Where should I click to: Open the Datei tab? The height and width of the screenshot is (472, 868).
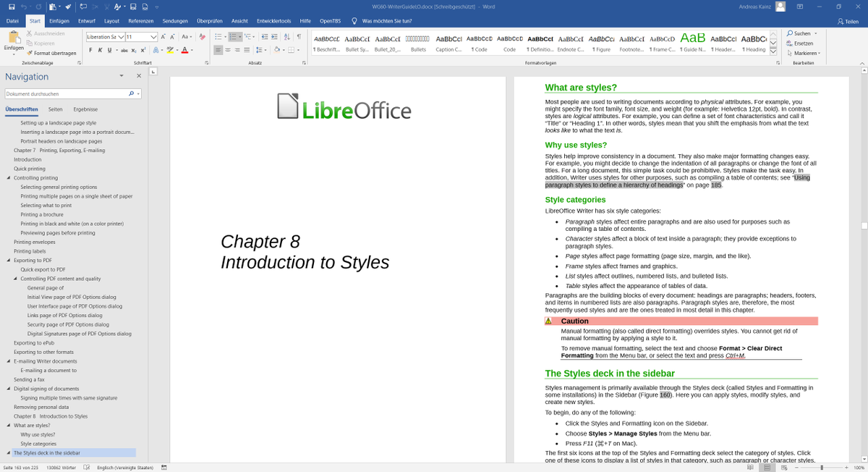tap(12, 21)
